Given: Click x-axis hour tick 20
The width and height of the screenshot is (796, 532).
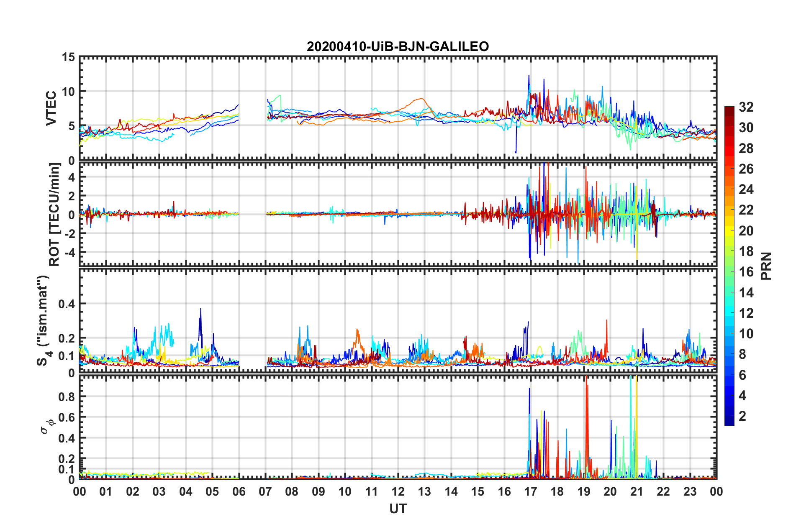Looking at the screenshot, I should (x=610, y=491).
